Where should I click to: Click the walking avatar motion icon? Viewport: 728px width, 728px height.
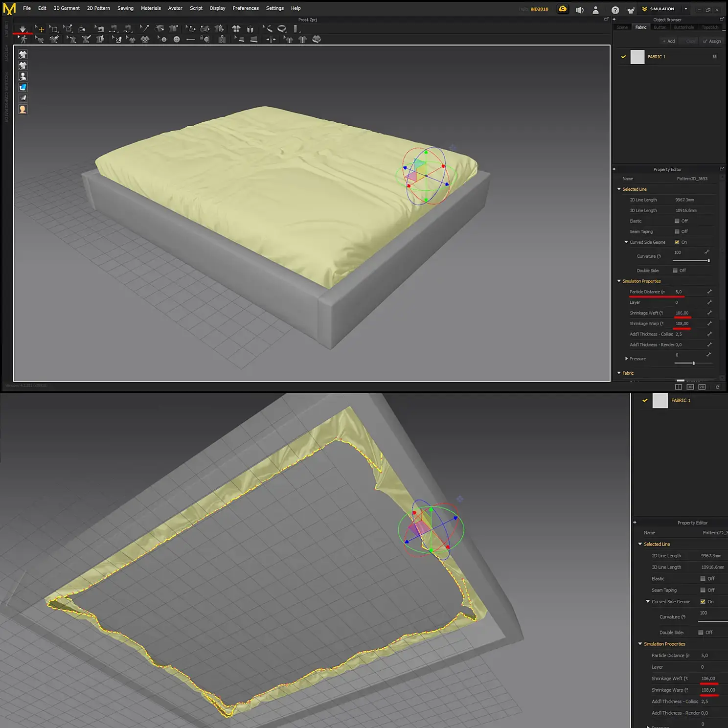[x=23, y=40]
